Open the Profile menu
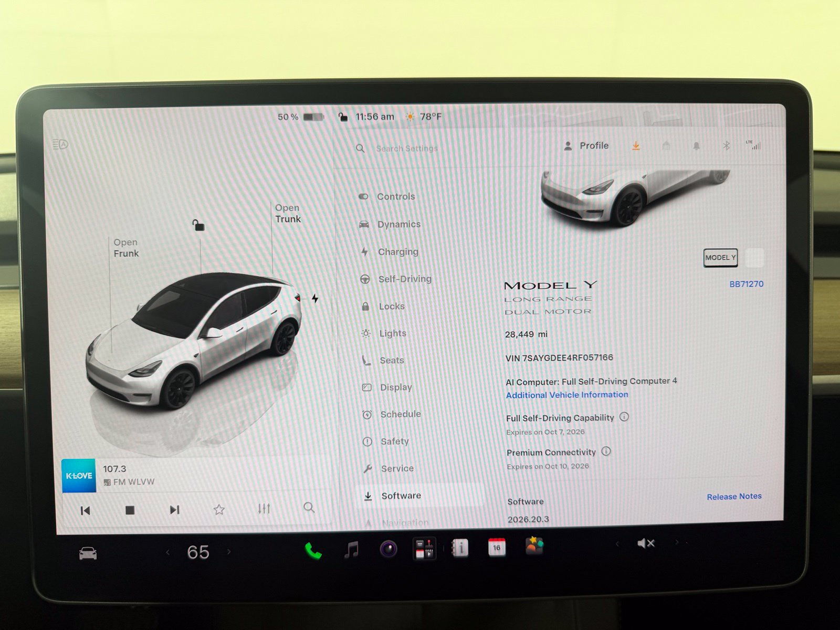The image size is (840, 630). point(586,146)
